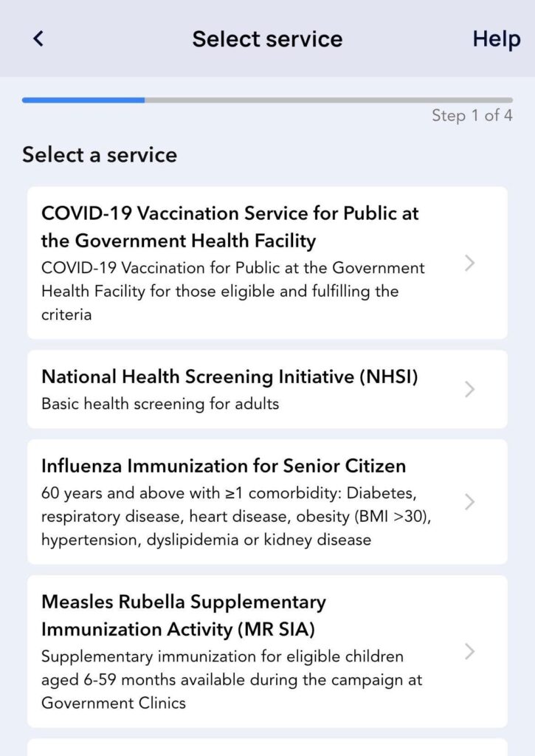
Task: Tap 'Basic health screening for adults' description
Action: (x=160, y=404)
